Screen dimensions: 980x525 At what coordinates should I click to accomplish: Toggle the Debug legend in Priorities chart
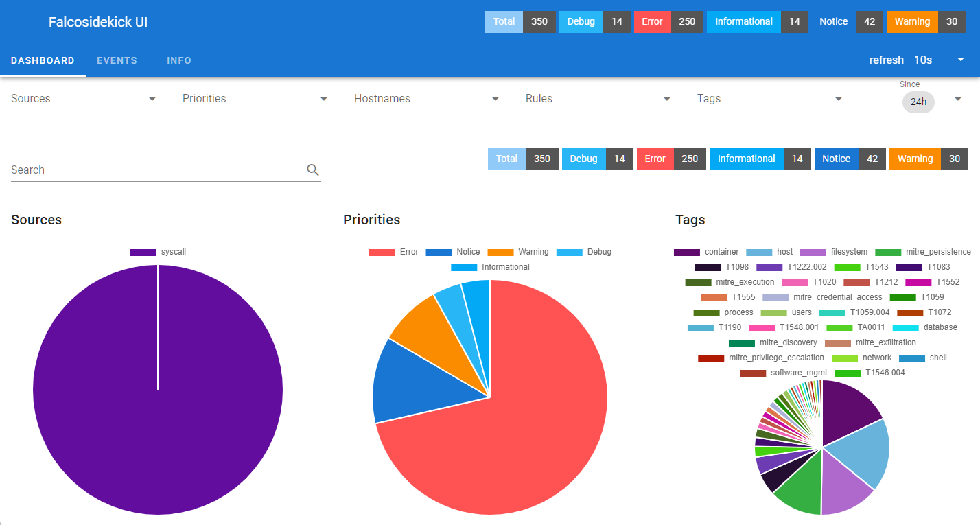pos(584,252)
